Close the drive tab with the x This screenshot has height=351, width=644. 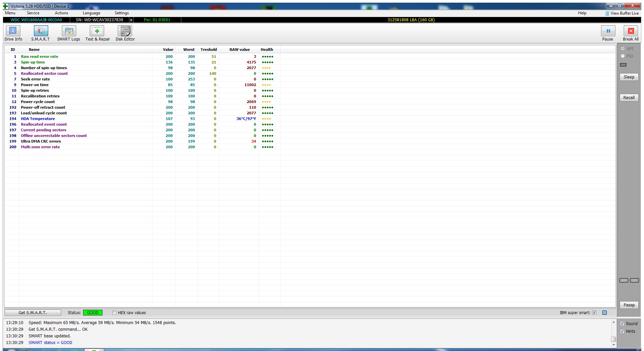(x=131, y=20)
